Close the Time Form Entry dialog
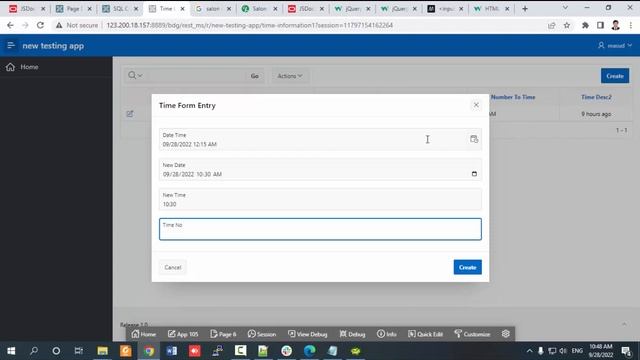 476,105
